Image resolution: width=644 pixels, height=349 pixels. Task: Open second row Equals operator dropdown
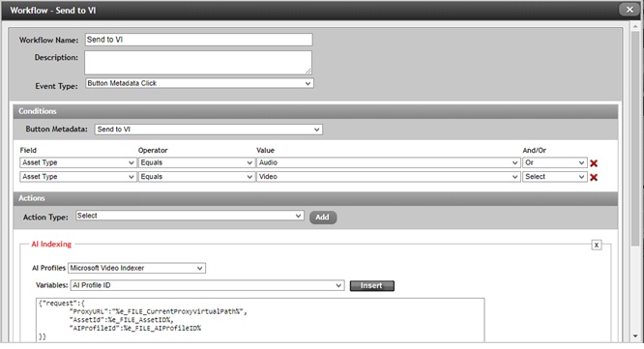(196, 177)
